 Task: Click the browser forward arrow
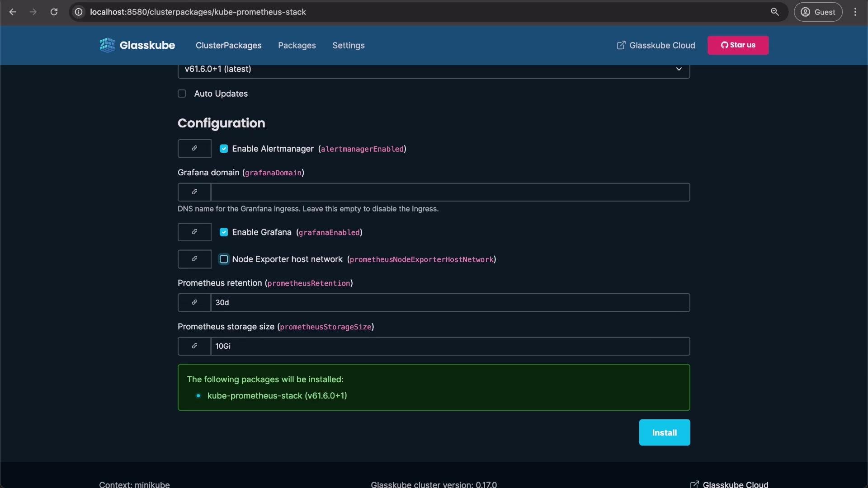coord(33,12)
